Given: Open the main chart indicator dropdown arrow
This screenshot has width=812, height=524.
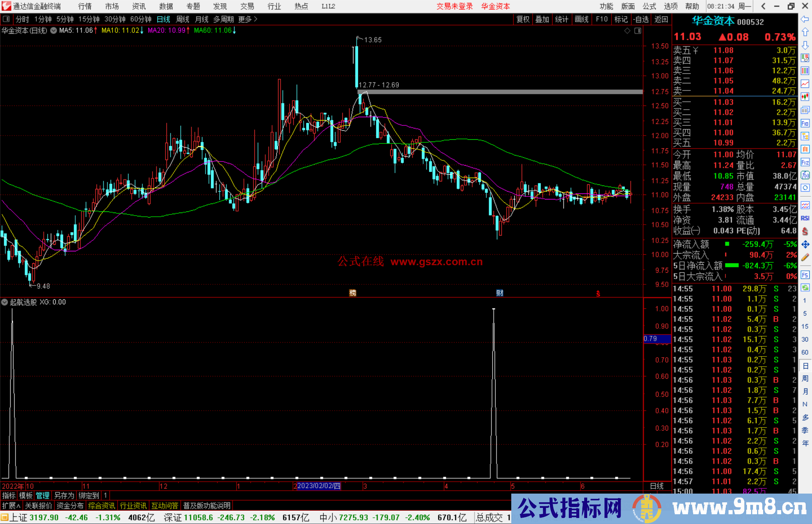Looking at the screenshot, I should pyautogui.click(x=53, y=30).
